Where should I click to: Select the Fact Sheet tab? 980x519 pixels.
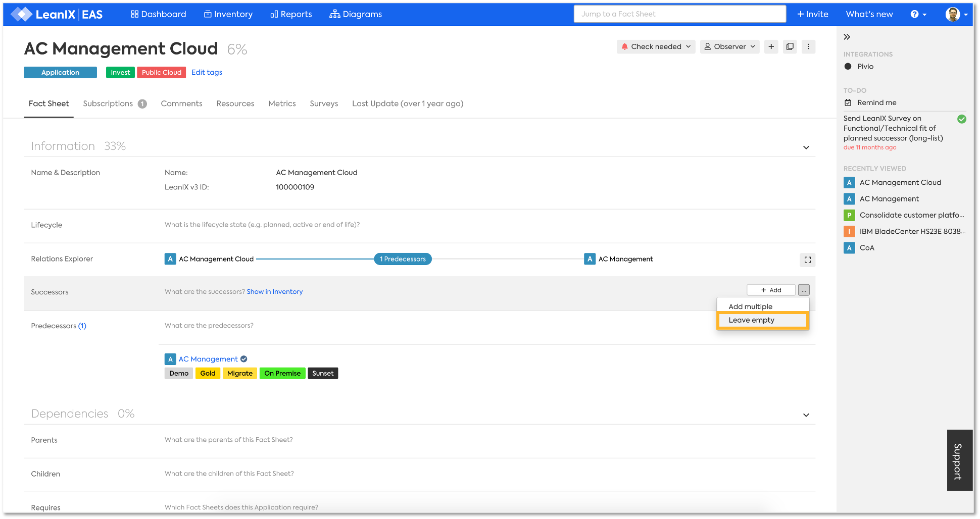(x=48, y=103)
